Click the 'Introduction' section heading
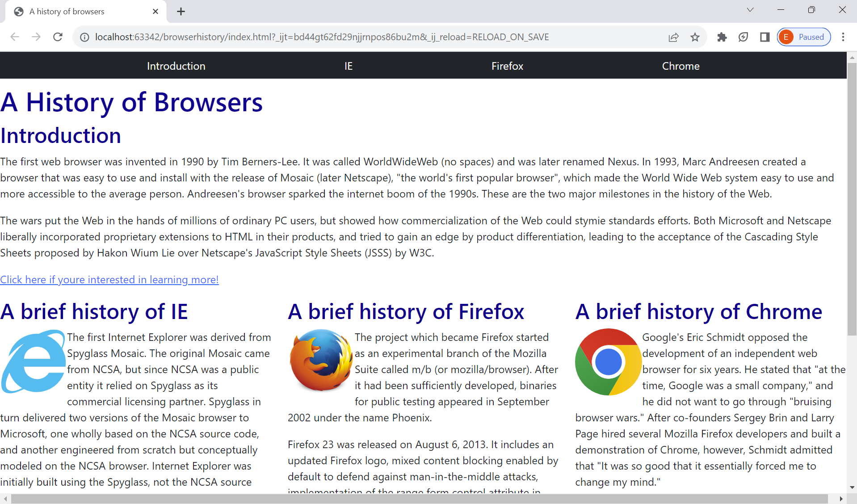857x504 pixels. pos(60,136)
